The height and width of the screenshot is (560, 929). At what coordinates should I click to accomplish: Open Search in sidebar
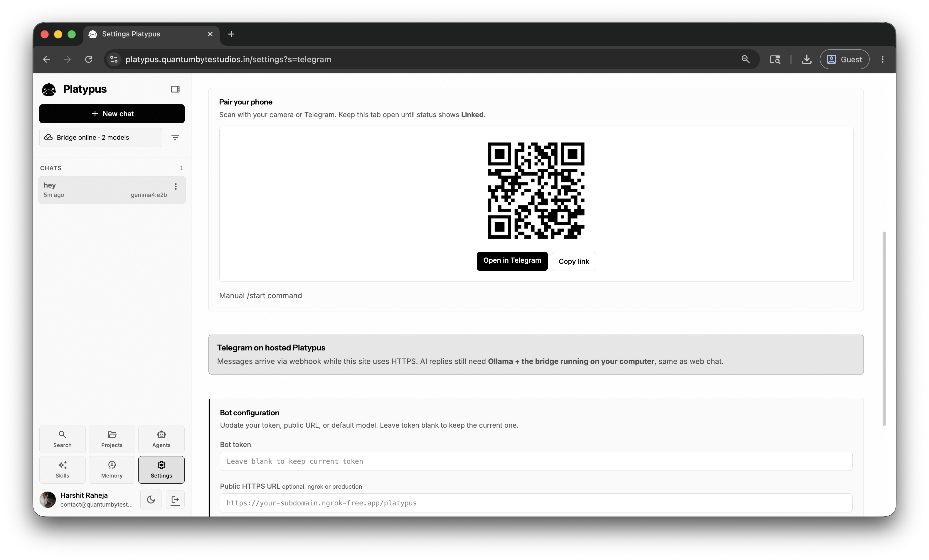63,439
